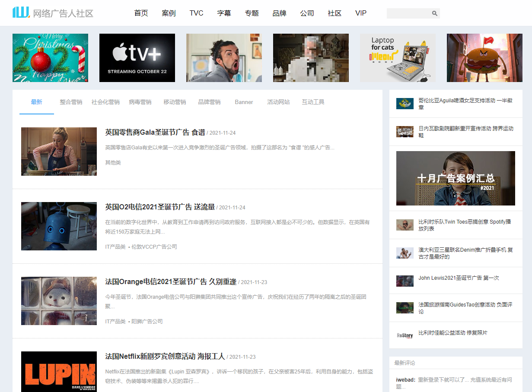Open the Laptop for cats banner
Image resolution: width=532 pixels, height=392 pixels.
coord(398,58)
